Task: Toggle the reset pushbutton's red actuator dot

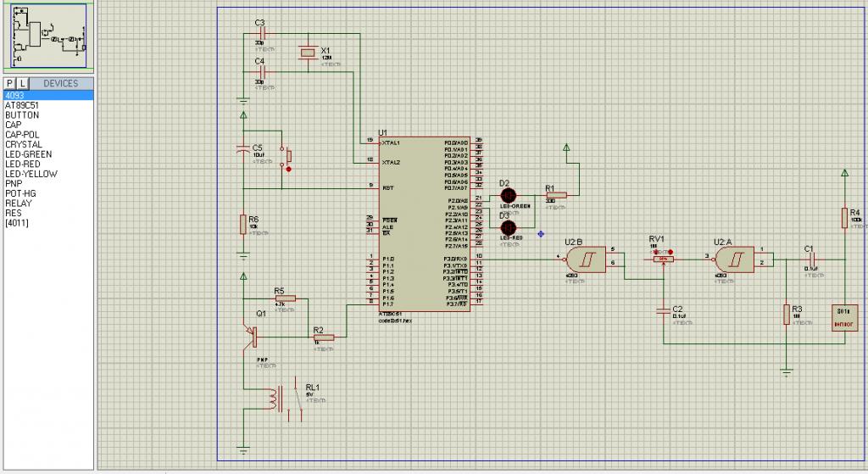Action: (x=288, y=169)
